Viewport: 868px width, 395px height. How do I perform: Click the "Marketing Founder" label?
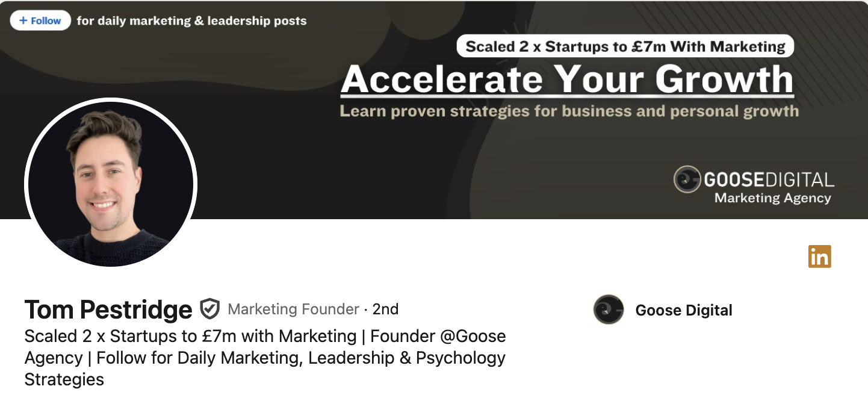coord(293,309)
